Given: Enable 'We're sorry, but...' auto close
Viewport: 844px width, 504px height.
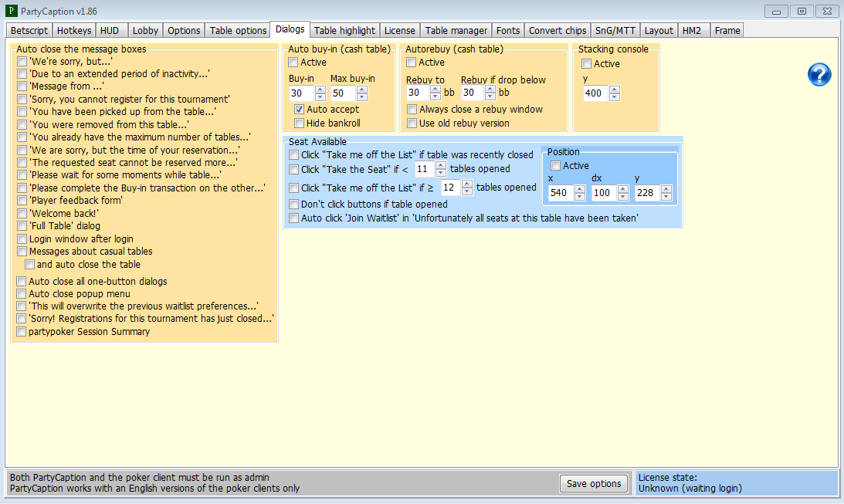Looking at the screenshot, I should 22,61.
